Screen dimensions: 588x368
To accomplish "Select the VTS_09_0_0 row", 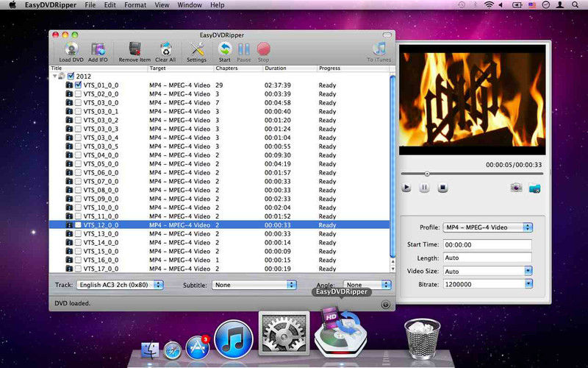I will (x=219, y=199).
